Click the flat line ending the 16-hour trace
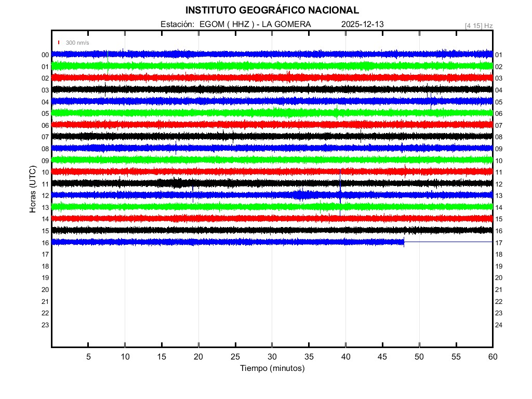532x399 pixels. click(448, 242)
